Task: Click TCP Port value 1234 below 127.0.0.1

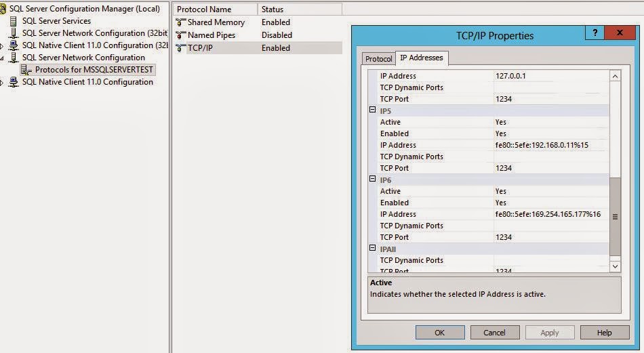Action: 504,99
